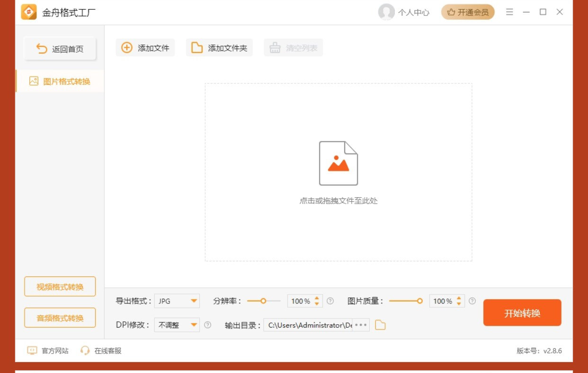This screenshot has height=373, width=588.
Task: Click the 开始转换 button
Action: [522, 313]
